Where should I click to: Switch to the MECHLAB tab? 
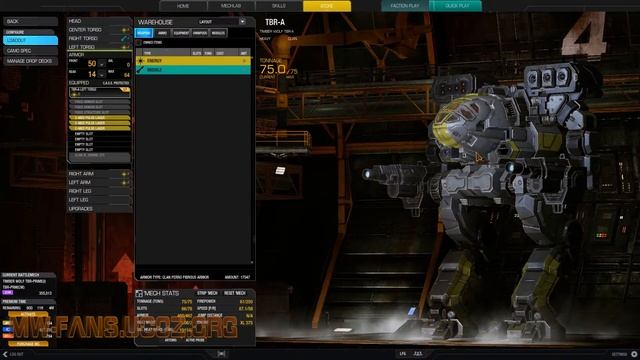point(231,6)
